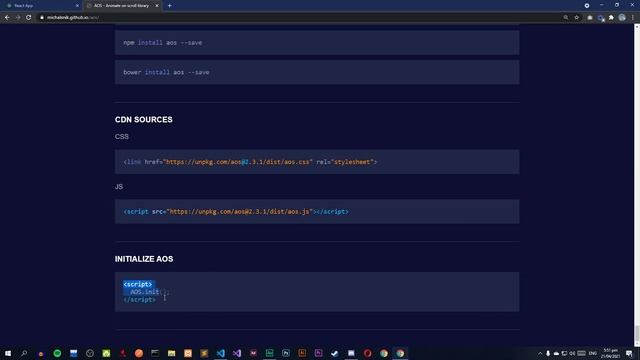
Task: Click the CDN SOURCES heading
Action: tap(144, 120)
